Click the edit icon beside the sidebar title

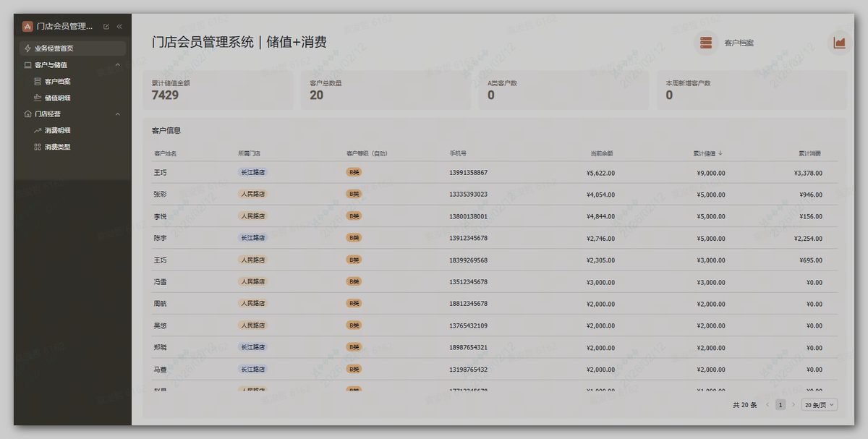point(106,26)
